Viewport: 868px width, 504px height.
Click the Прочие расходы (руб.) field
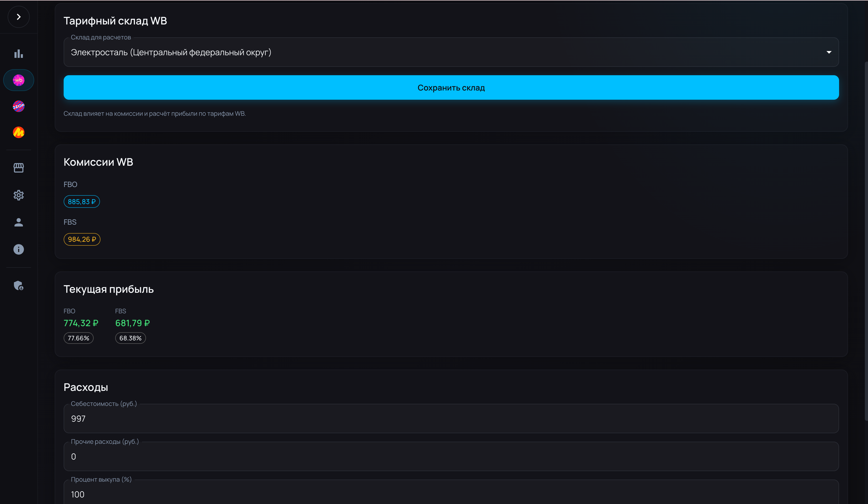click(x=451, y=456)
